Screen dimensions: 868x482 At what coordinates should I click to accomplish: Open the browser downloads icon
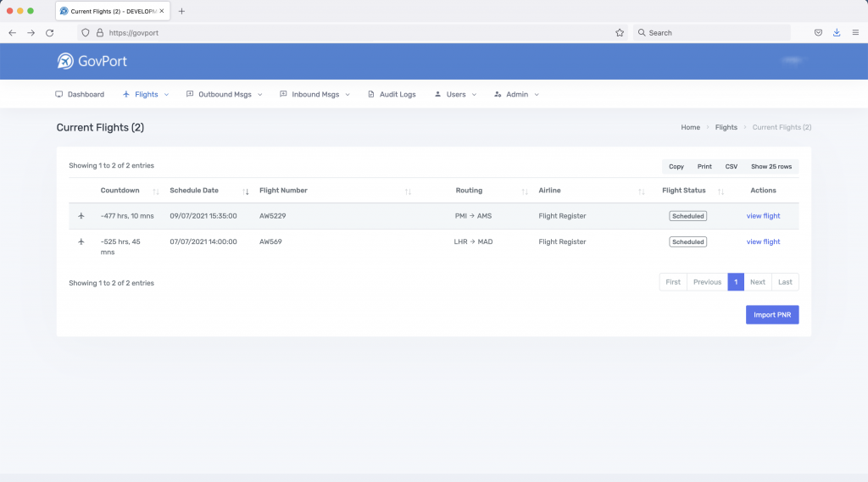(837, 33)
